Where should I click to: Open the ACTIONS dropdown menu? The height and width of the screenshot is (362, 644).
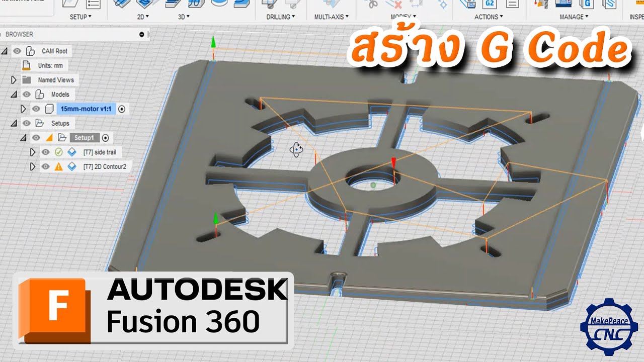click(x=489, y=17)
